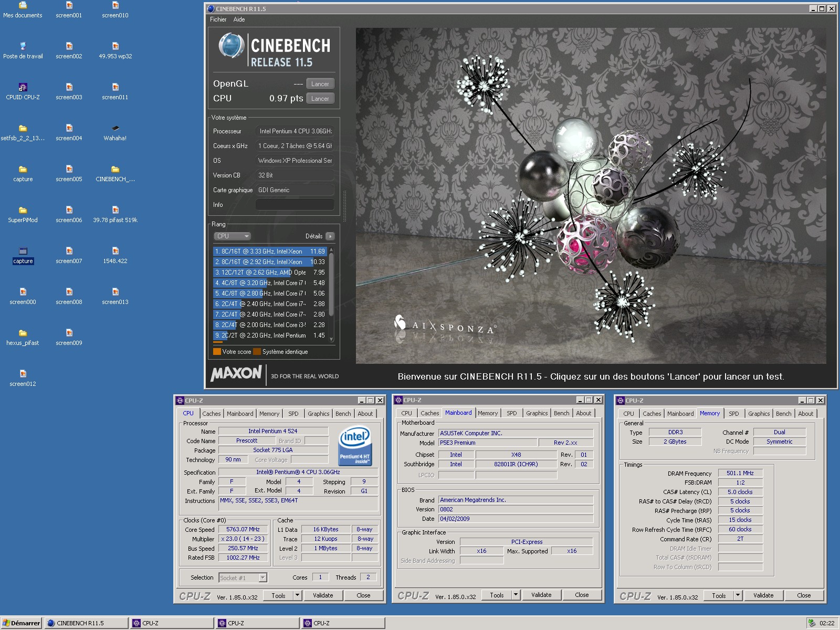Image resolution: width=840 pixels, height=630 pixels.
Task: Click Validate in the Memory CPU-Z window
Action: pyautogui.click(x=763, y=595)
